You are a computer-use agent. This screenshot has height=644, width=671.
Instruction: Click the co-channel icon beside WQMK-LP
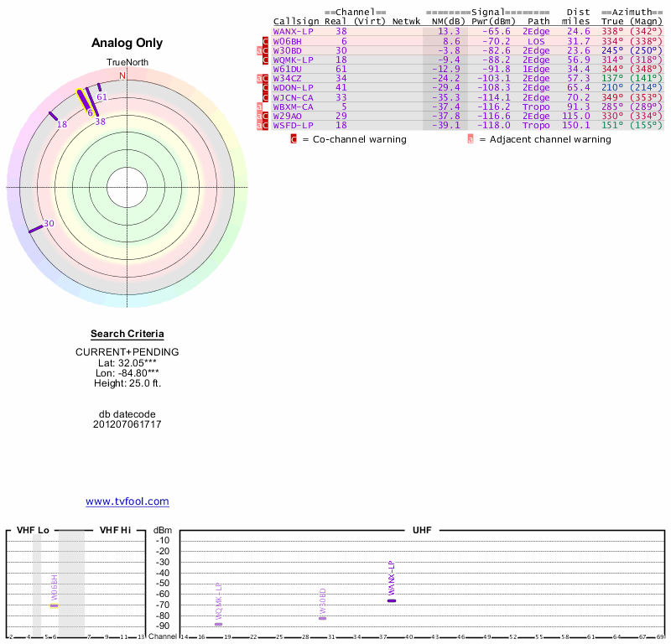click(265, 60)
